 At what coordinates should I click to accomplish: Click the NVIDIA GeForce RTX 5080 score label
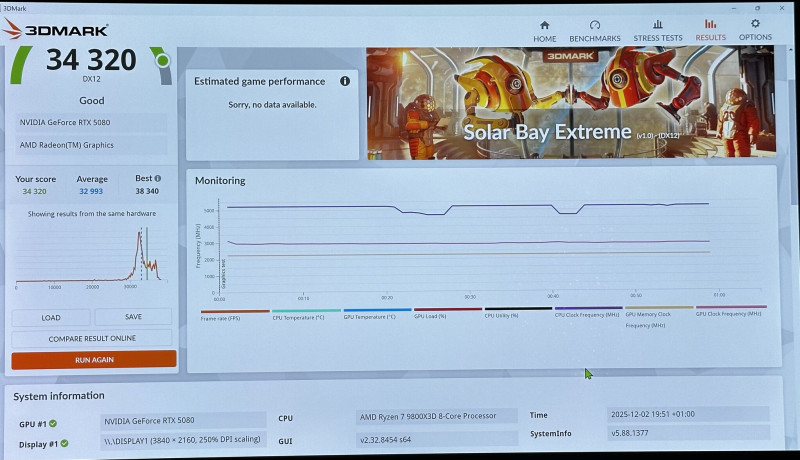tap(91, 122)
